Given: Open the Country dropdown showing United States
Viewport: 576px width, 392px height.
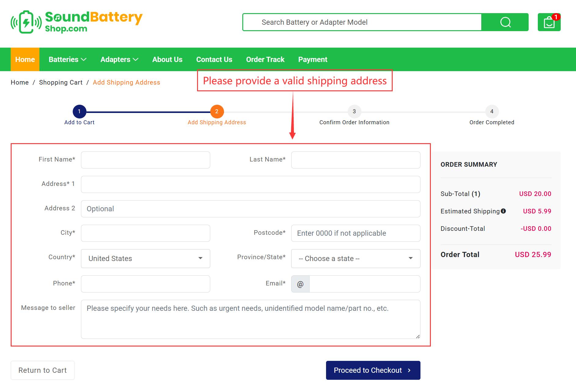Looking at the screenshot, I should pyautogui.click(x=145, y=259).
